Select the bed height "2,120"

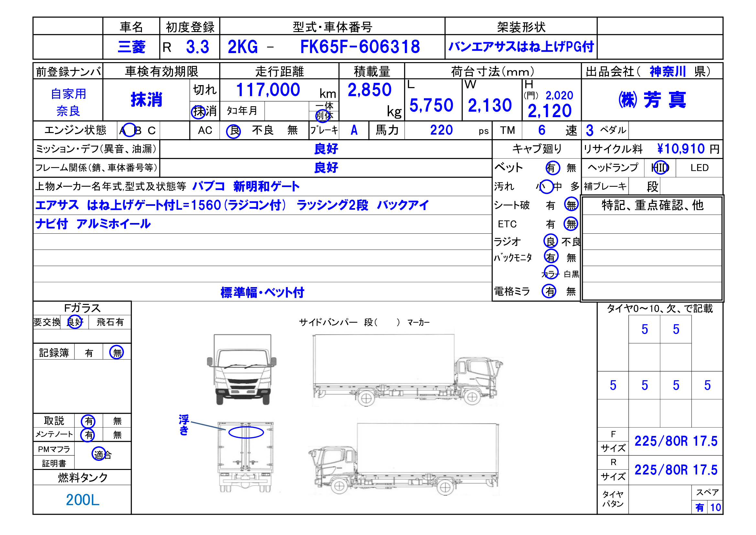point(550,111)
